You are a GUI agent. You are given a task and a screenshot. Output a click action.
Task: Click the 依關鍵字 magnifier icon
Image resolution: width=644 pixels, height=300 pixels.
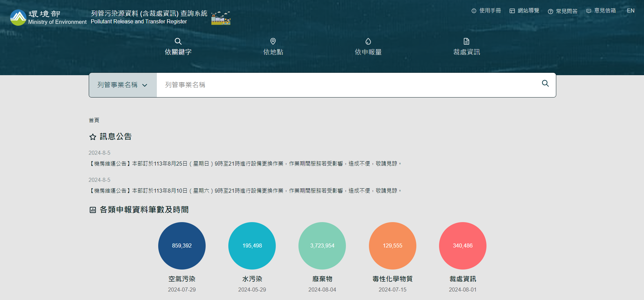tap(178, 41)
